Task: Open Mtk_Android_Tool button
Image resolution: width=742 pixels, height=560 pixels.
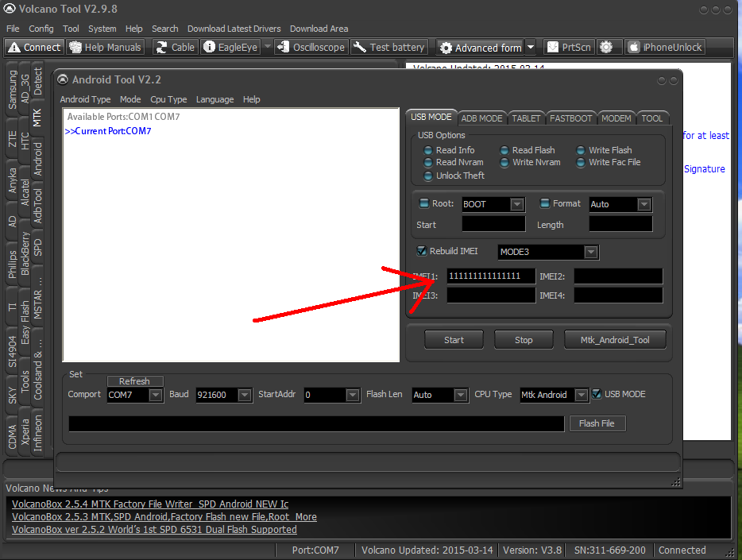Action: pos(615,340)
